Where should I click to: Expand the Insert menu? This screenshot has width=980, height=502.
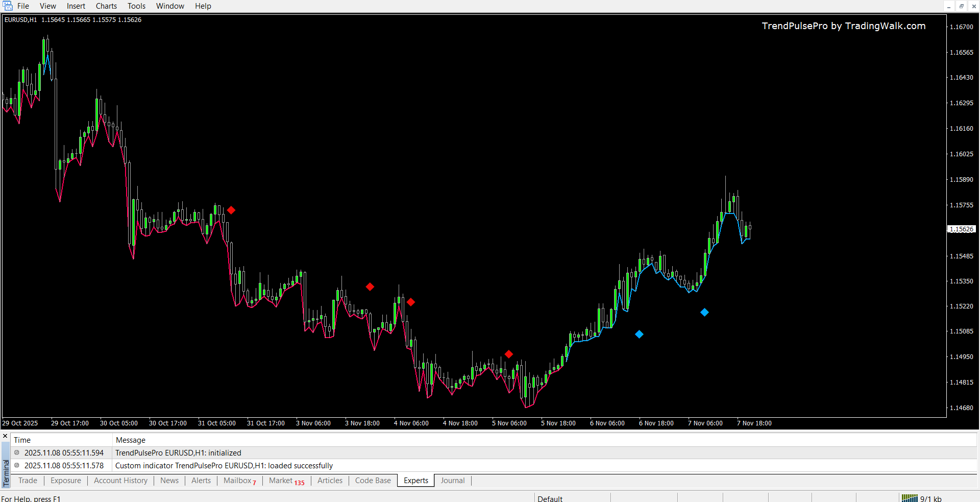(76, 6)
